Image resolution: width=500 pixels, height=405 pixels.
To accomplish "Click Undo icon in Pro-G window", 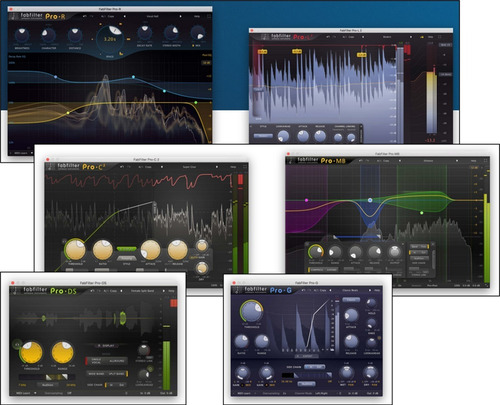I will (303, 290).
